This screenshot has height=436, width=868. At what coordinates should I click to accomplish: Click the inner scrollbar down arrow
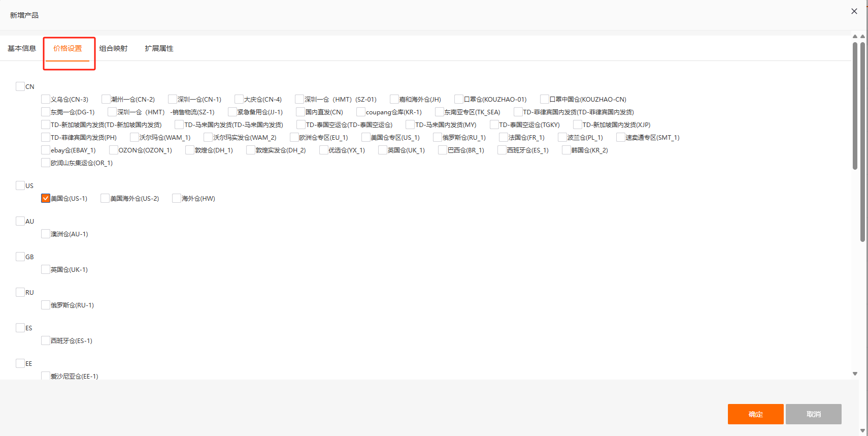pyautogui.click(x=855, y=373)
